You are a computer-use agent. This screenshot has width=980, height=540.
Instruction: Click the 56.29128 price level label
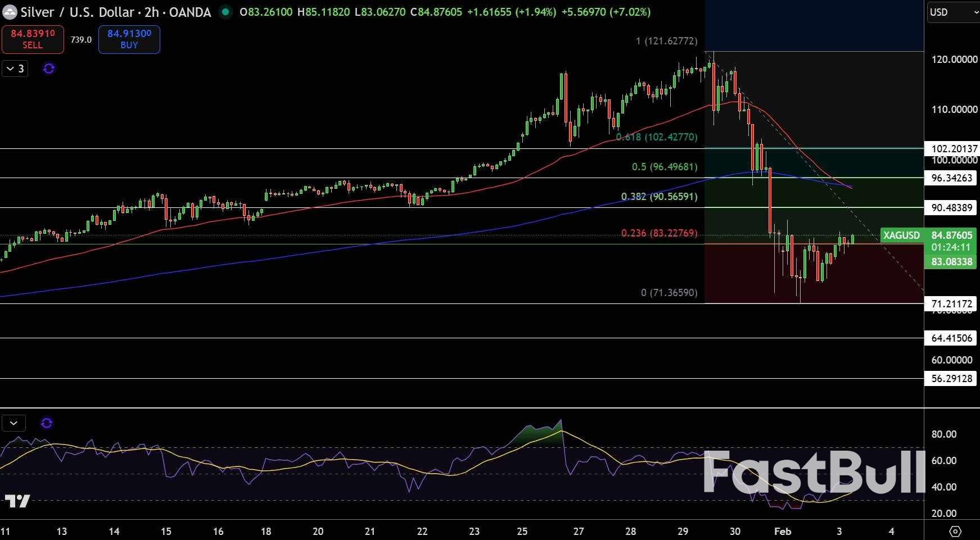(x=951, y=378)
